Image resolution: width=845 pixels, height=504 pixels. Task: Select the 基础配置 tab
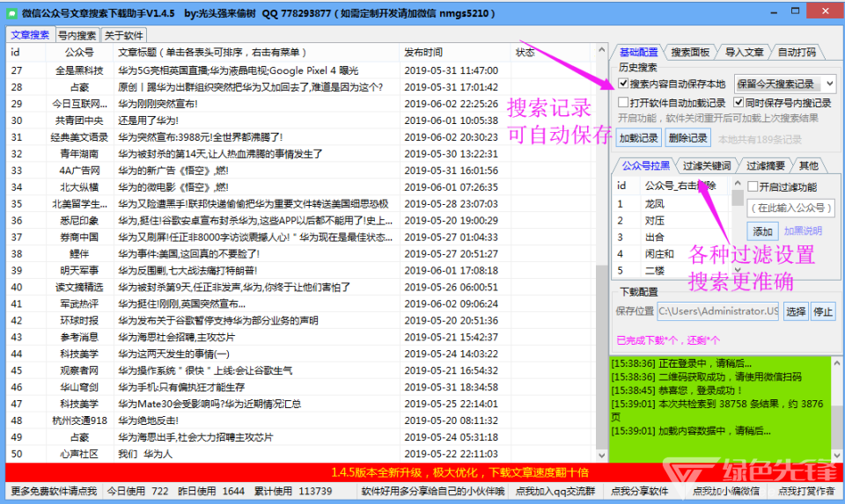coord(639,52)
